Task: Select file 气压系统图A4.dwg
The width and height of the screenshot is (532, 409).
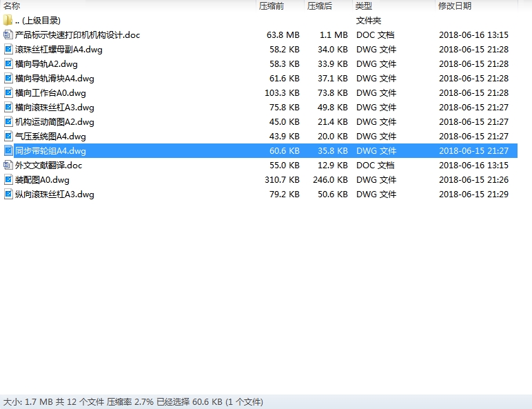Action: coord(50,137)
